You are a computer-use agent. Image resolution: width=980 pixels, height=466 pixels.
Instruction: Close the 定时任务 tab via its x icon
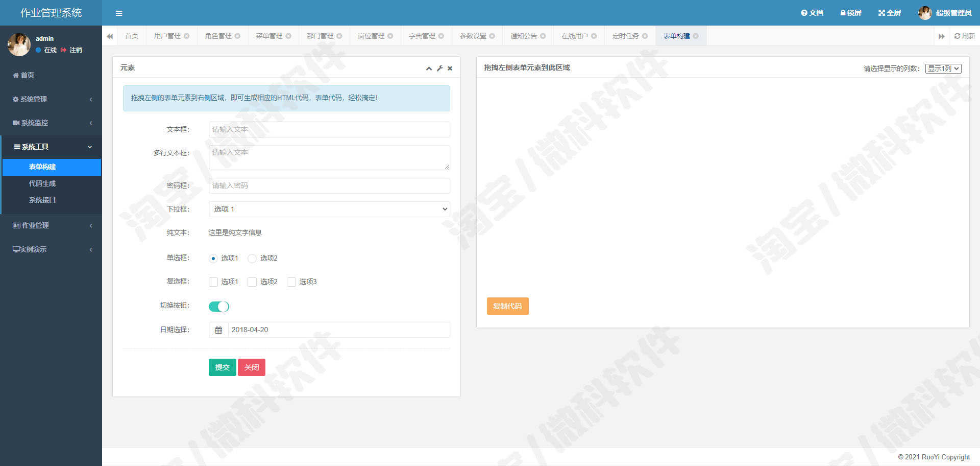645,36
